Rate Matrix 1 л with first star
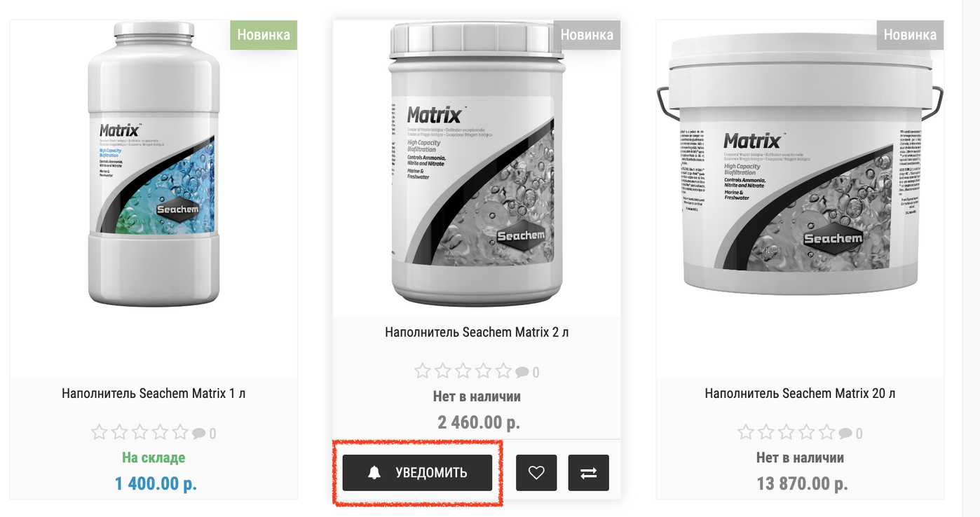Screen dimensions: 980x517 tap(100, 433)
